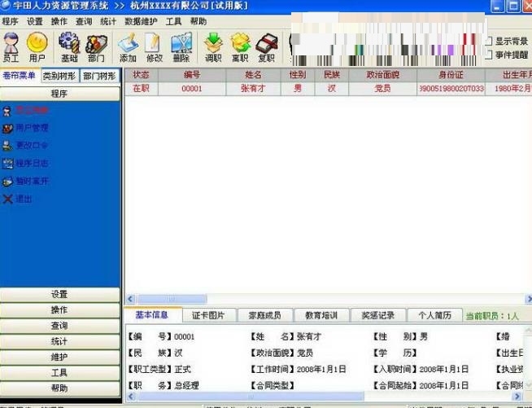Viewport: 532px width, 408px height.
Task: Switch to the 部门树形 tab
Action: 100,76
